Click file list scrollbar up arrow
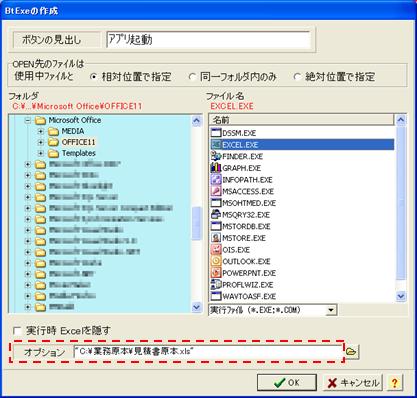The height and width of the screenshot is (398, 417). tap(401, 120)
